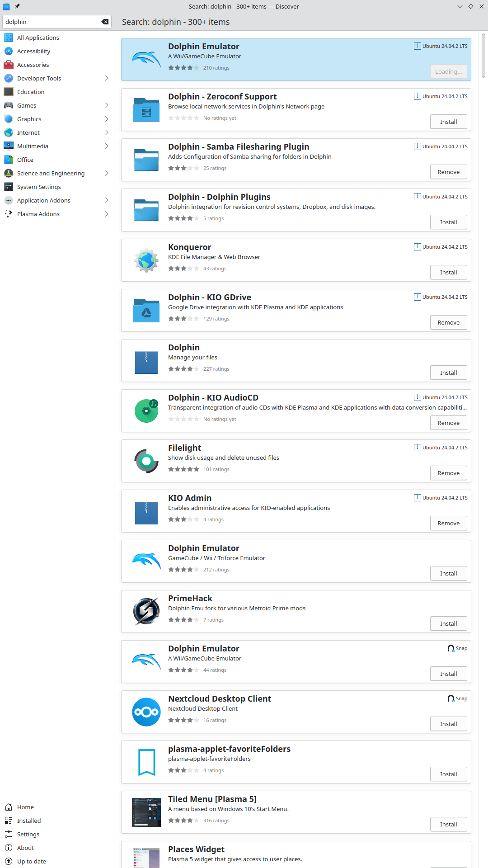Install Dolphin "Manage your files"
The image size is (488, 868).
tap(449, 373)
